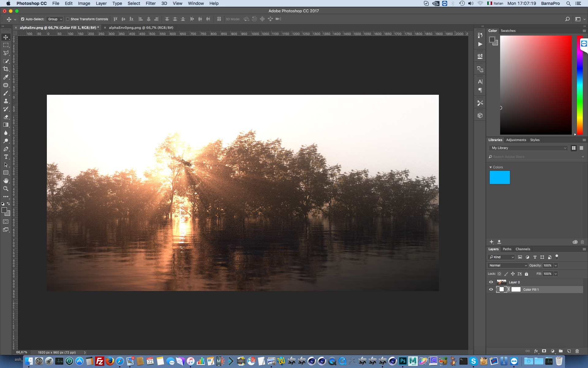Choose the Eyedropper tool
Screen dimensions: 588x368
6,77
